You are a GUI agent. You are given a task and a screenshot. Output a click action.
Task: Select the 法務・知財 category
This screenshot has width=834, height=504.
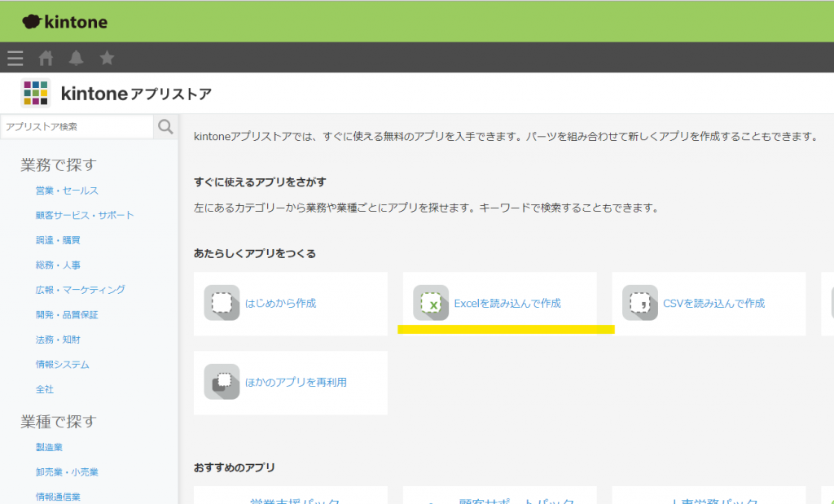tap(58, 340)
